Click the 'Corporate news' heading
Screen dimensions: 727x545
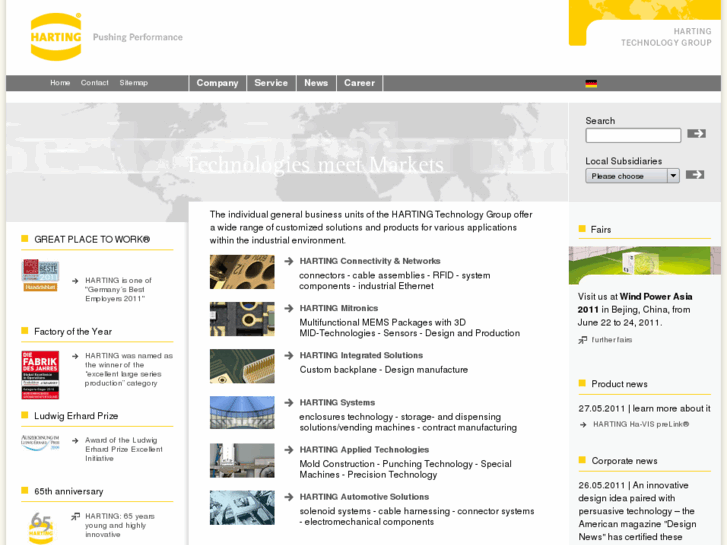[x=624, y=461]
